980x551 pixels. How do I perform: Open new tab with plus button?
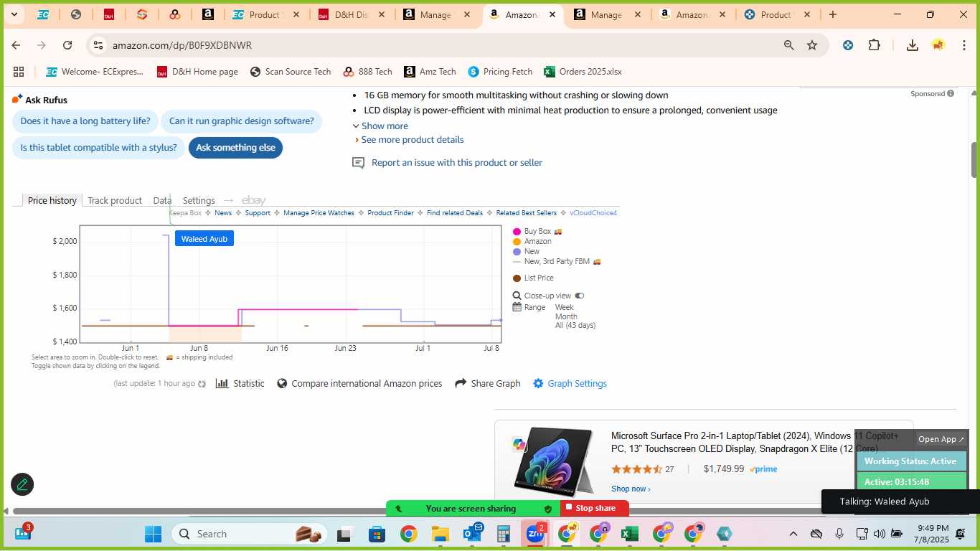coord(833,14)
